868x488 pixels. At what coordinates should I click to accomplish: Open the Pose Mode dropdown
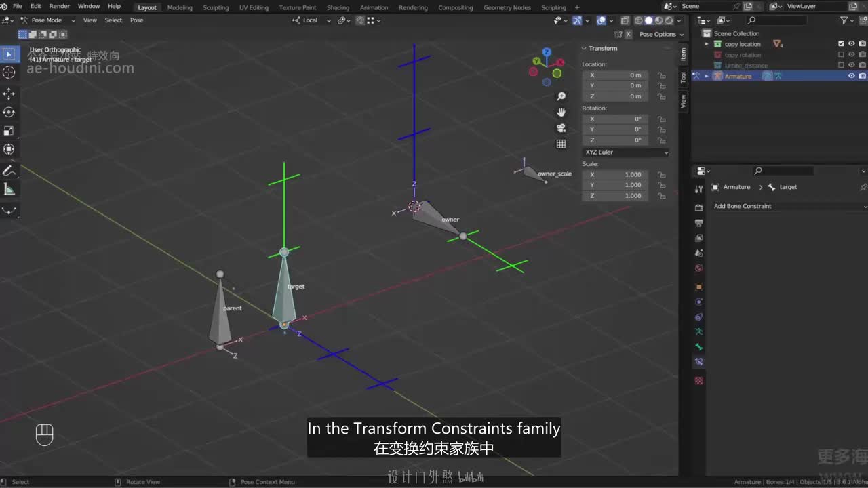point(47,20)
